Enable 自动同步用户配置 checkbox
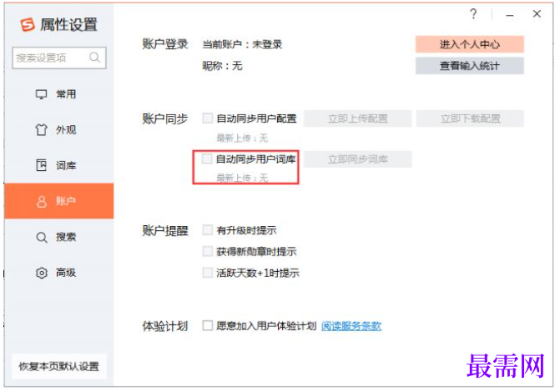The height and width of the screenshot is (392, 560). coord(208,118)
